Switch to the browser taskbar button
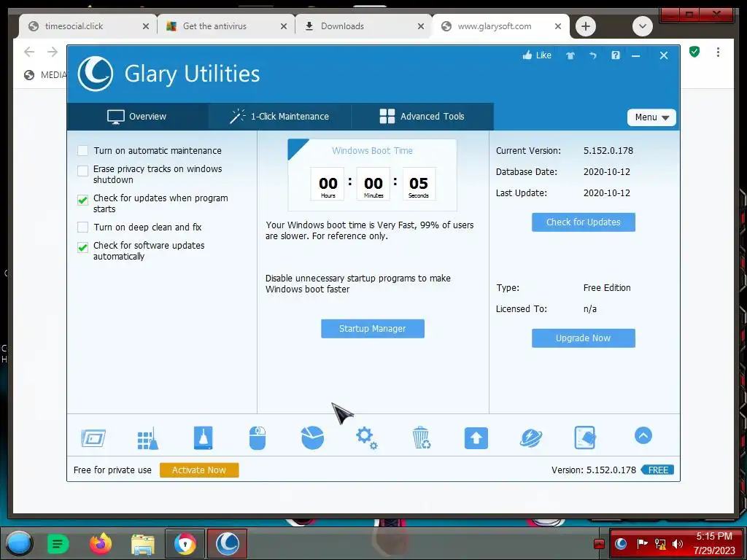 [x=185, y=543]
